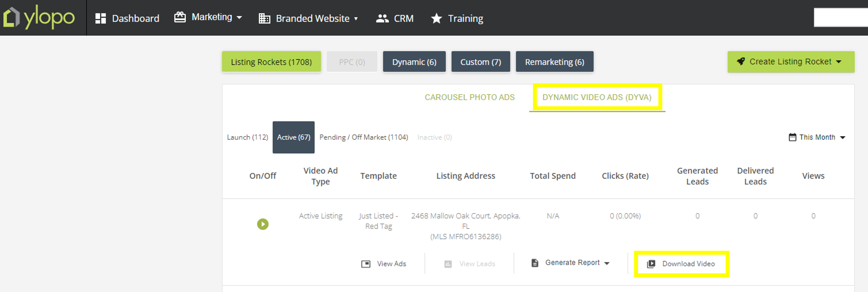The height and width of the screenshot is (292, 868).
Task: Expand the Marketing dropdown arrow
Action: click(x=239, y=17)
